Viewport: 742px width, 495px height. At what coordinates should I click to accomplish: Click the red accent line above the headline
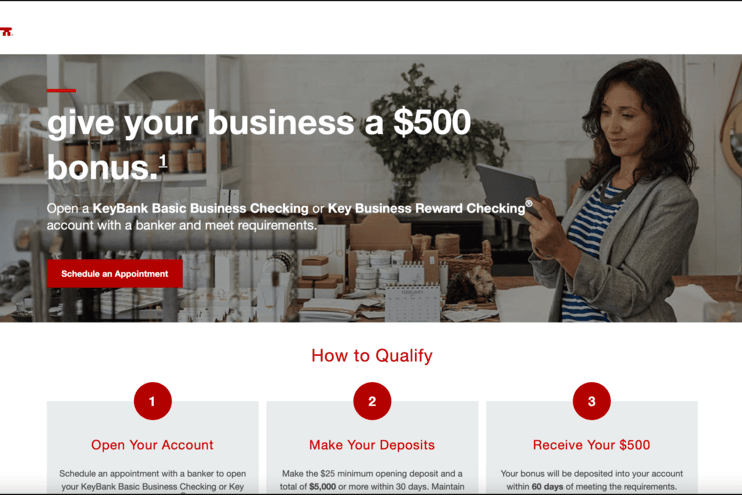click(61, 90)
